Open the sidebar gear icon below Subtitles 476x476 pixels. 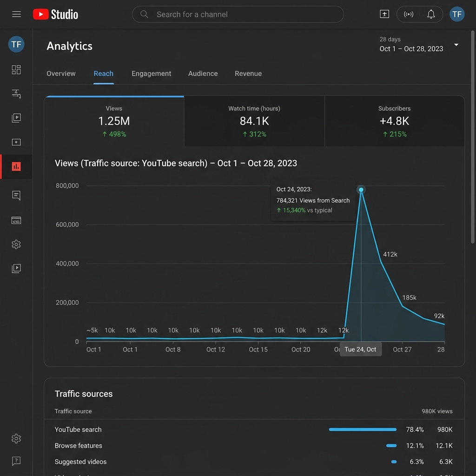(16, 245)
